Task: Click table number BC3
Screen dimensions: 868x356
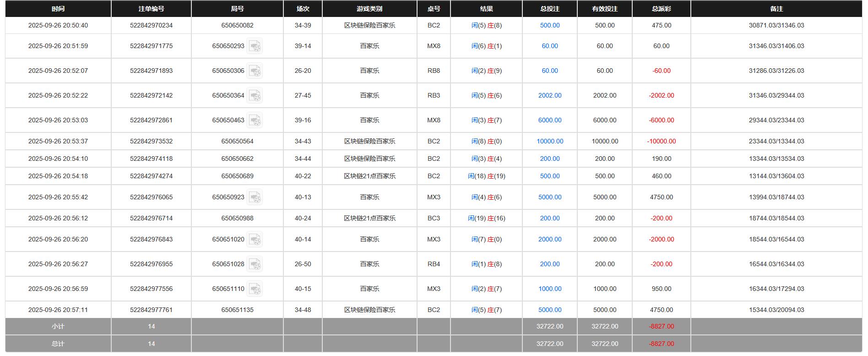Action: pyautogui.click(x=434, y=218)
